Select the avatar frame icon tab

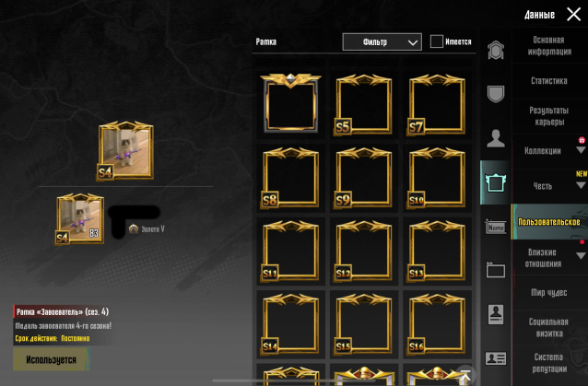[495, 182]
